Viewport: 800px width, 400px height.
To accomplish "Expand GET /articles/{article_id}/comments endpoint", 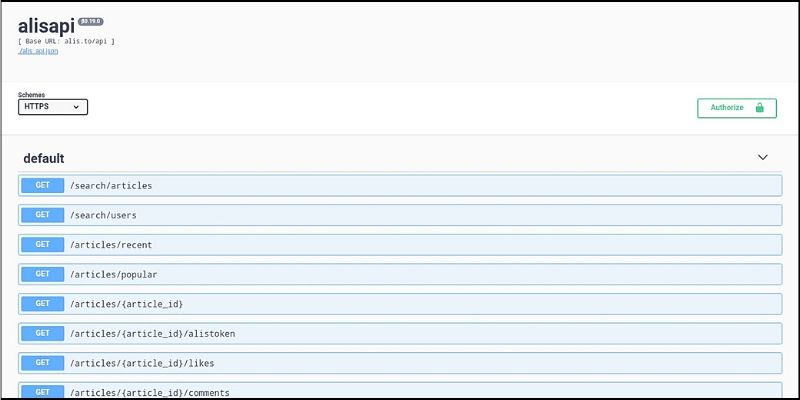I will coord(148,391).
